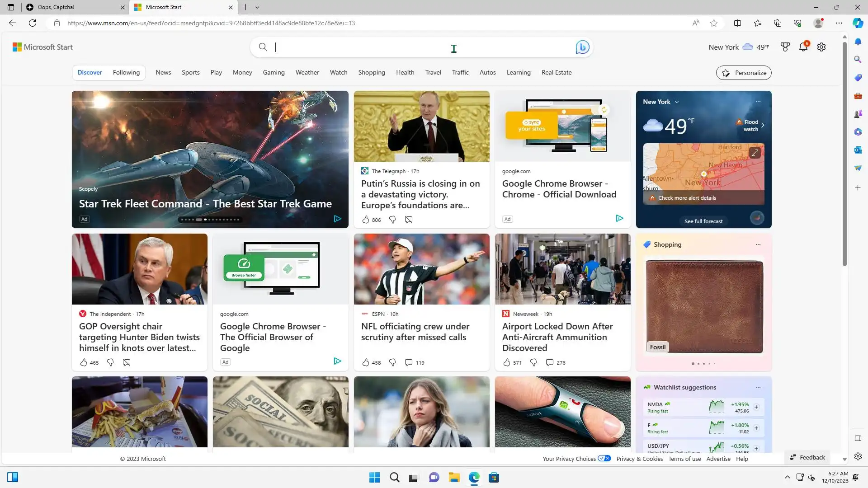Image resolution: width=868 pixels, height=488 pixels.
Task: Like the Putin's Russia article
Action: point(366,220)
